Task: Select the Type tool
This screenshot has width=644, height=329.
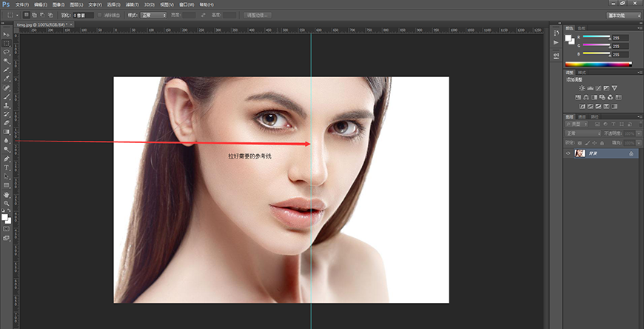Action: pos(6,167)
